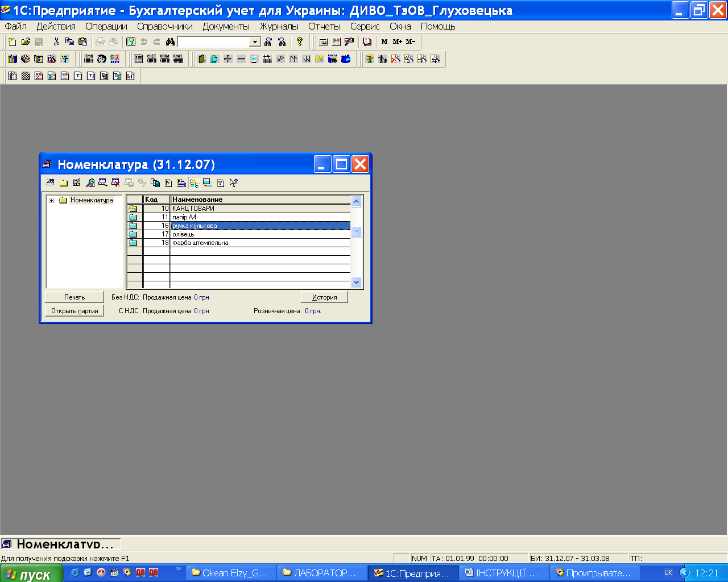
Task: Click the КАССА cash register icon
Action: coord(333,59)
